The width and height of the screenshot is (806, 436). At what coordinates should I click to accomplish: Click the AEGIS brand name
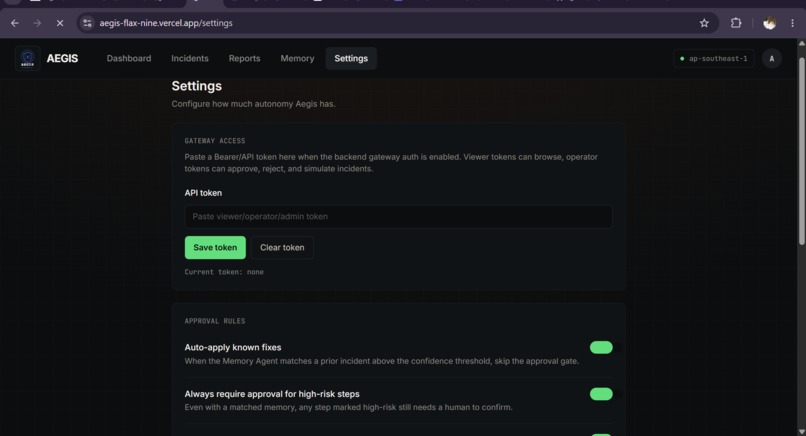tap(62, 59)
